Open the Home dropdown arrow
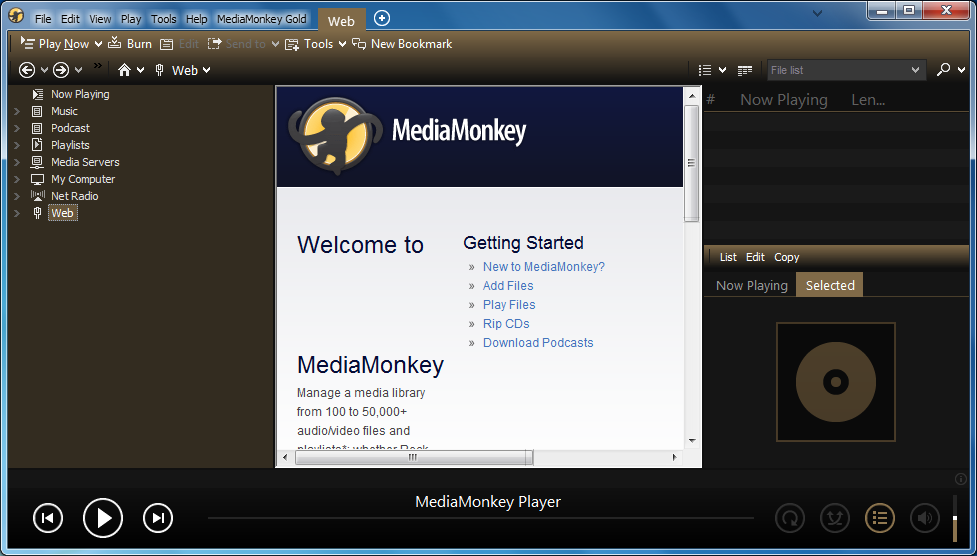The width and height of the screenshot is (977, 556). 140,70
